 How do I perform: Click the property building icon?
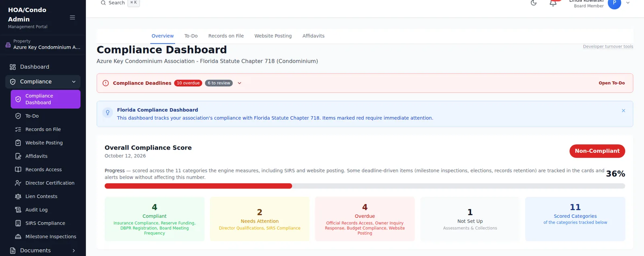tap(8, 45)
